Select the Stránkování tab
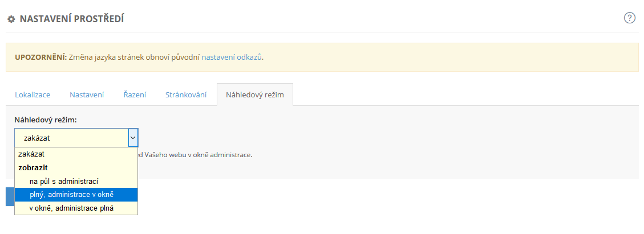 pyautogui.click(x=186, y=95)
